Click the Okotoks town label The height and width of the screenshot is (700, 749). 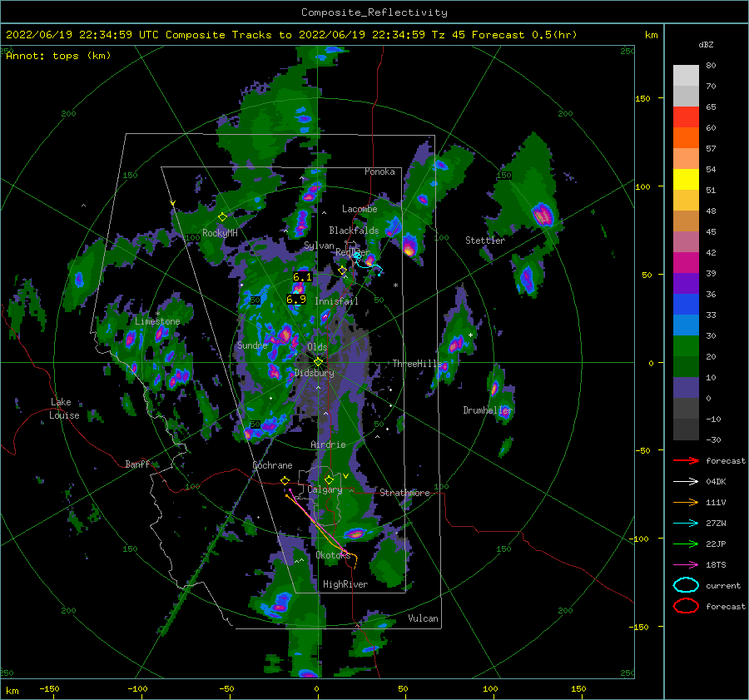click(333, 555)
